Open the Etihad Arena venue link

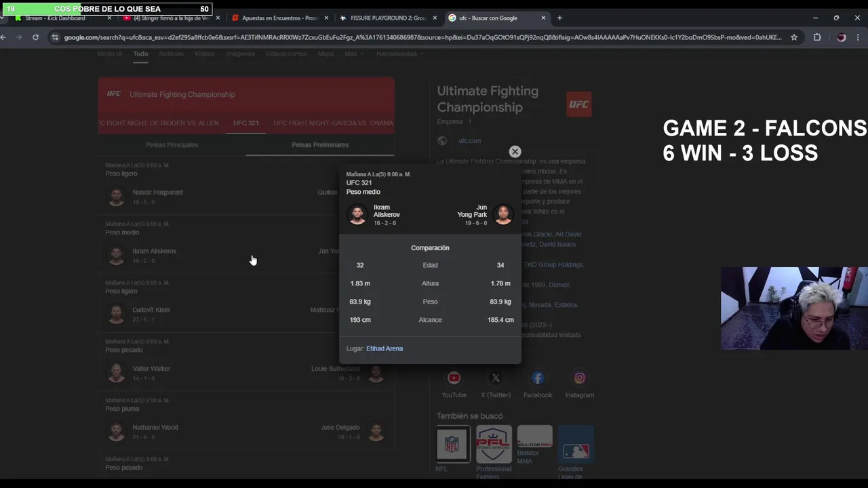click(384, 348)
